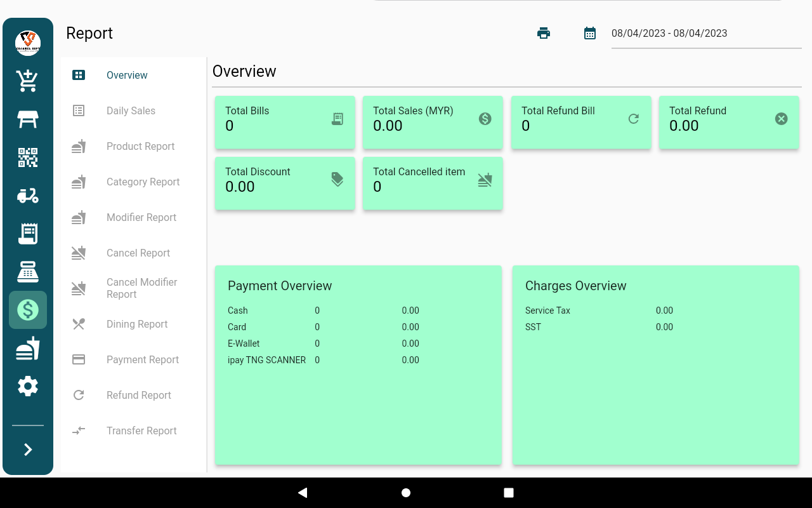Click the Overview grid icon
Image resolution: width=812 pixels, height=508 pixels.
tap(79, 75)
